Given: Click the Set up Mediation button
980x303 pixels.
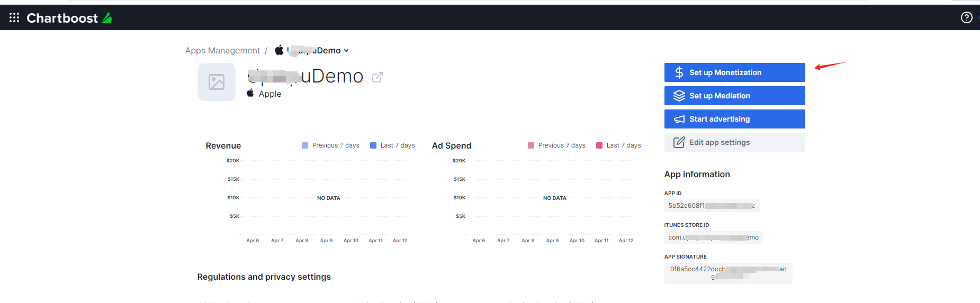Looking at the screenshot, I should (734, 96).
